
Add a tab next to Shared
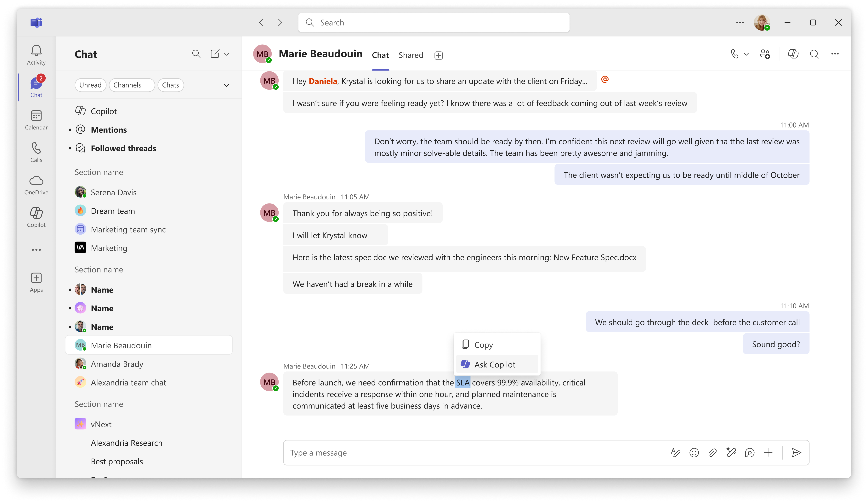coord(439,55)
